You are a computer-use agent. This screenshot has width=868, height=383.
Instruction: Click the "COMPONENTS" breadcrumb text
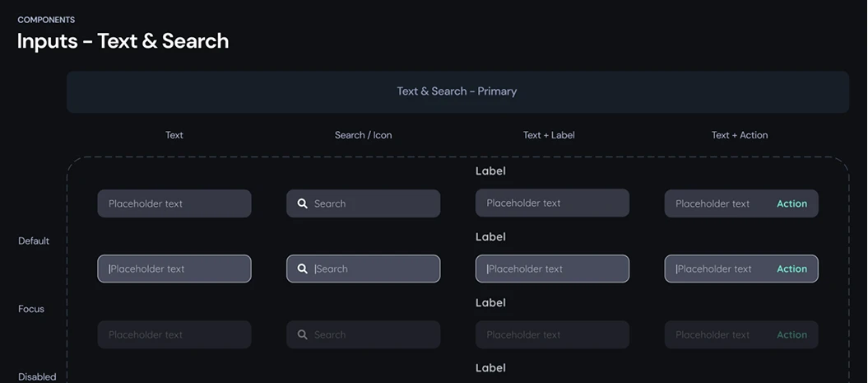pyautogui.click(x=46, y=20)
